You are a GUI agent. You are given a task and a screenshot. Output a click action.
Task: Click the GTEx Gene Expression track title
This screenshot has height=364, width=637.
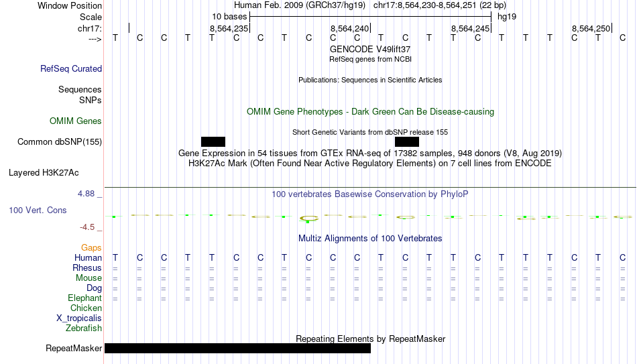click(x=370, y=154)
